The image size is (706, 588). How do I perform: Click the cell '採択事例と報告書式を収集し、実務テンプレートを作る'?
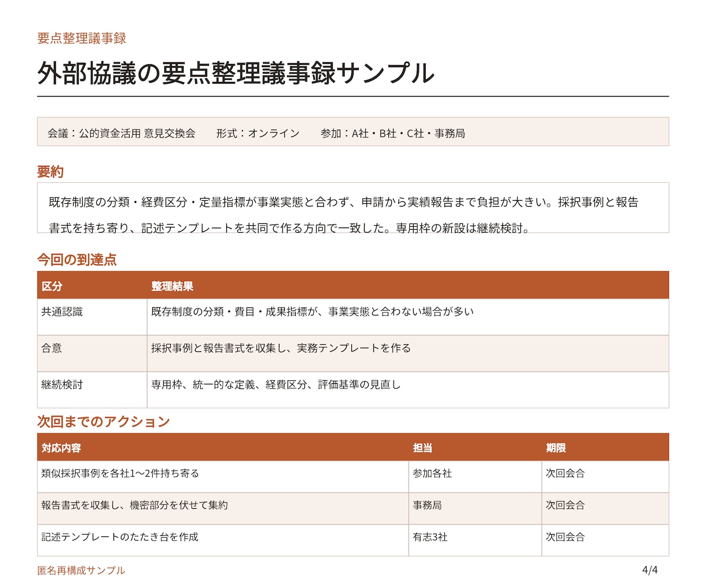pos(408,353)
